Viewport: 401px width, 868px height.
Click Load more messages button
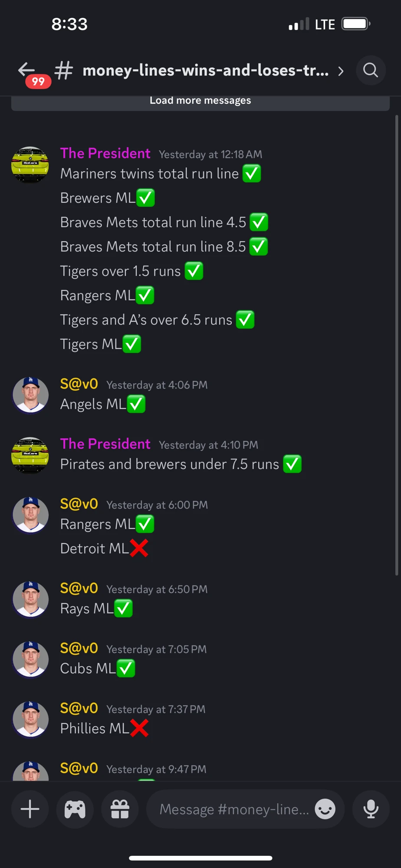(200, 102)
